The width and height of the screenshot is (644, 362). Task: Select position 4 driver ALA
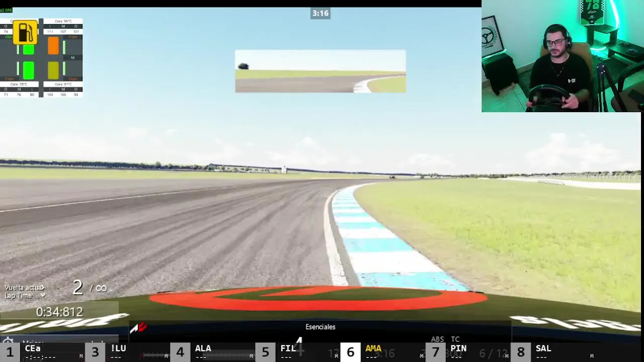point(212,351)
